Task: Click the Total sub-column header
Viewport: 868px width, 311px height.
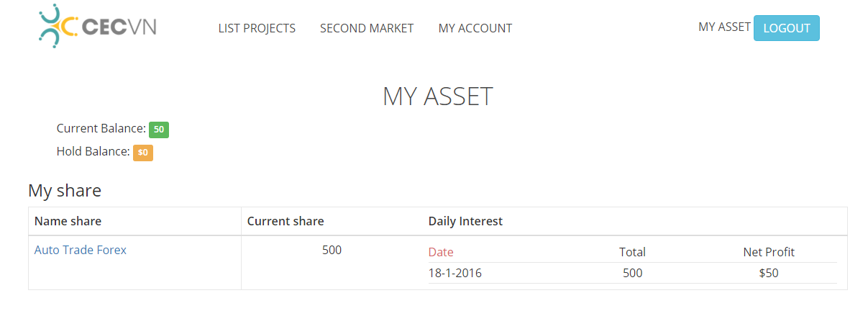Action: coord(632,252)
